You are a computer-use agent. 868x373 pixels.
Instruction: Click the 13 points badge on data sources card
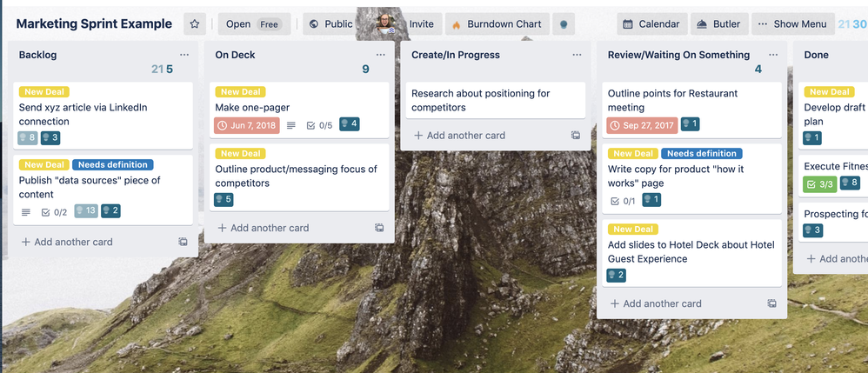[x=86, y=211]
